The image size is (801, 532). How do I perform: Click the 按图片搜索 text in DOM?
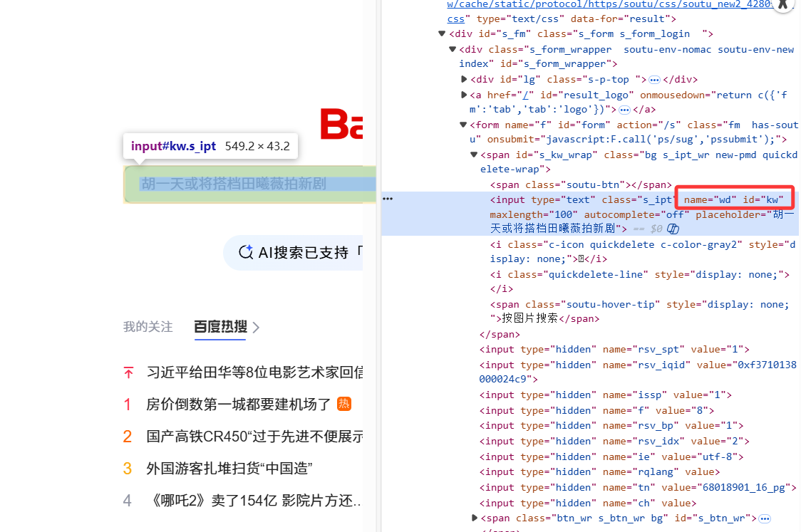529,318
